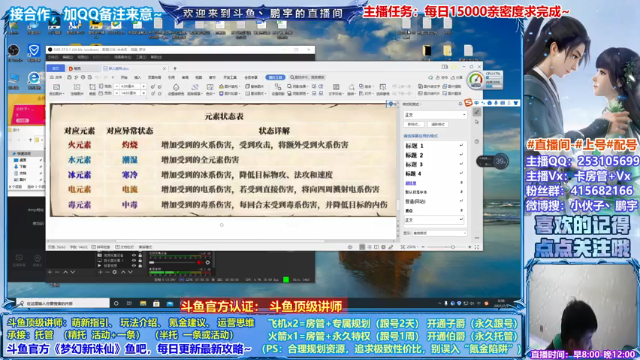Click the add source plus icon in OBS
The width and height of the screenshot is (640, 360).
(x=100, y=272)
